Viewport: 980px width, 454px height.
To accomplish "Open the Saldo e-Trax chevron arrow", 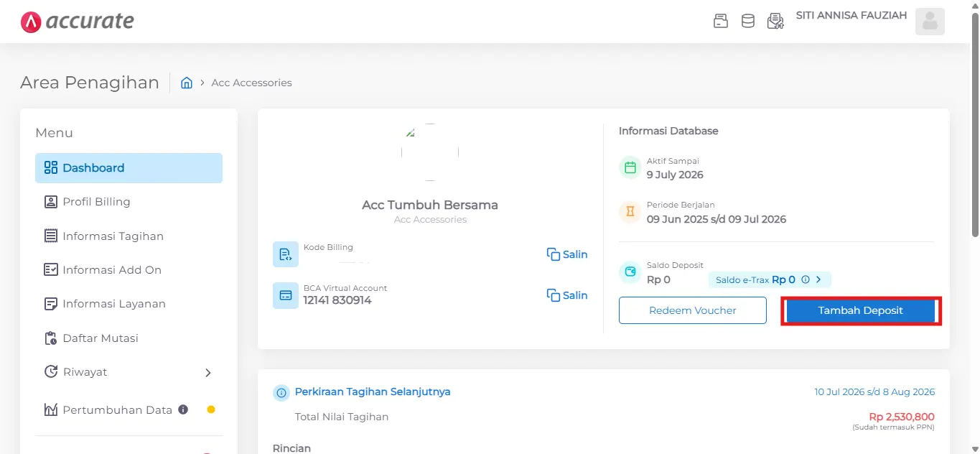I will pos(819,279).
